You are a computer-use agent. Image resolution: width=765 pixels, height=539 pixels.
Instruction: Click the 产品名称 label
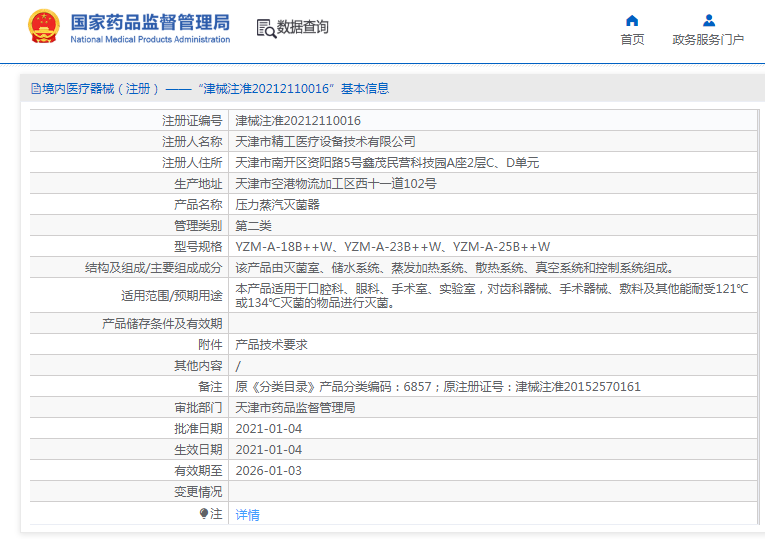(x=198, y=204)
